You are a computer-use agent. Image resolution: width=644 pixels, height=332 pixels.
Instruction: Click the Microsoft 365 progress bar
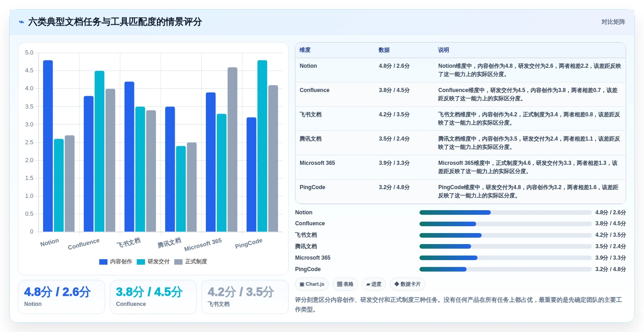[x=505, y=258]
